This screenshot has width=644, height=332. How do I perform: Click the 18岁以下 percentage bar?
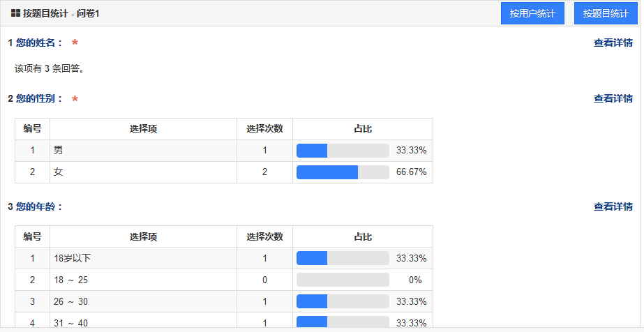343,258
